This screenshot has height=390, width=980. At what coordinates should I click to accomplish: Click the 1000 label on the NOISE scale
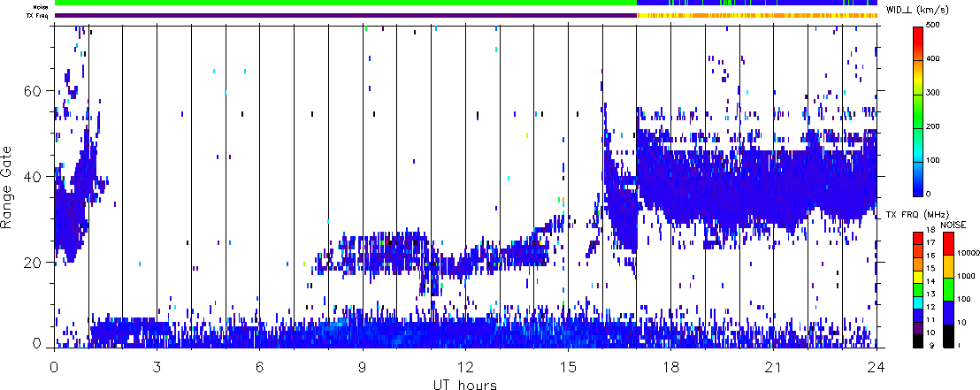click(x=966, y=276)
